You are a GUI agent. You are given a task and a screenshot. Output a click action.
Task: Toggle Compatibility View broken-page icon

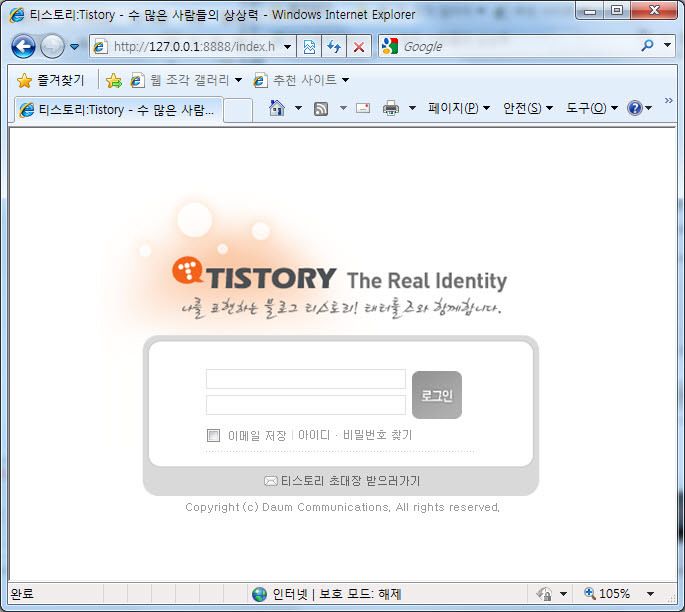click(309, 46)
